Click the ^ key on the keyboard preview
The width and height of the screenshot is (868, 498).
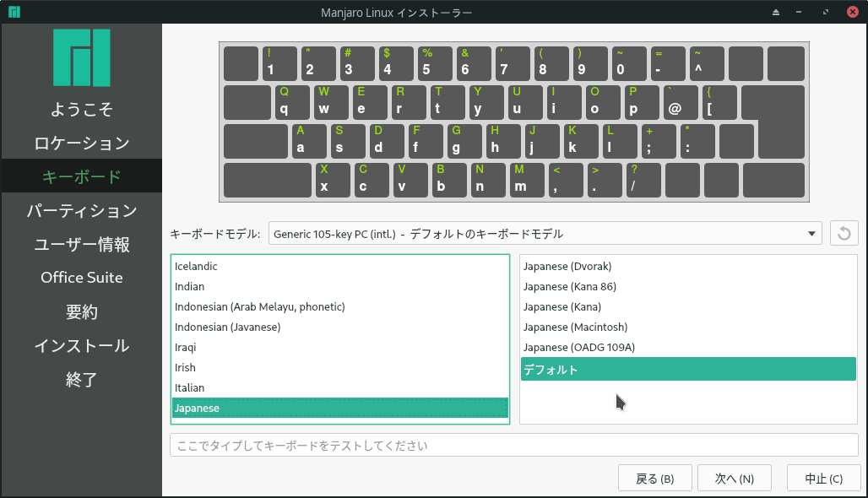tap(707, 63)
